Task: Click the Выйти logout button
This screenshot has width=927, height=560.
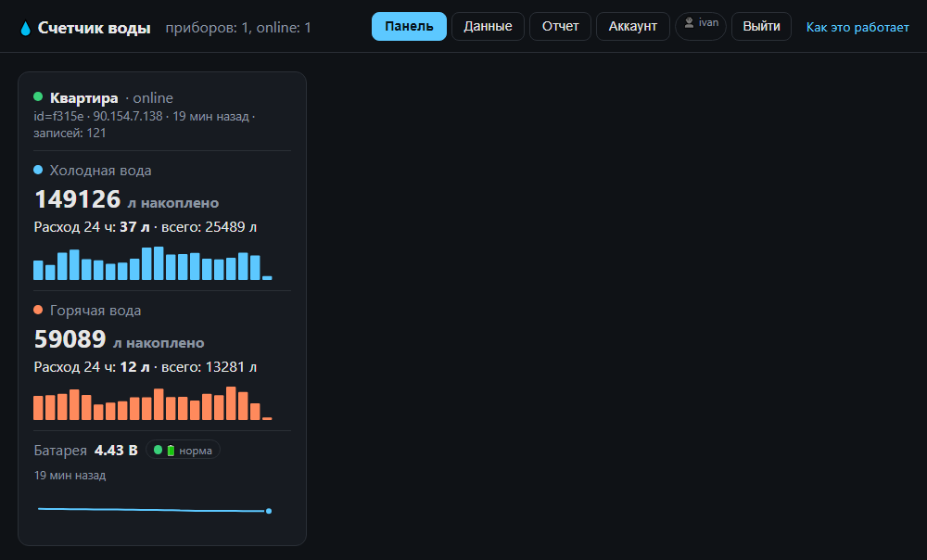Action: (761, 27)
